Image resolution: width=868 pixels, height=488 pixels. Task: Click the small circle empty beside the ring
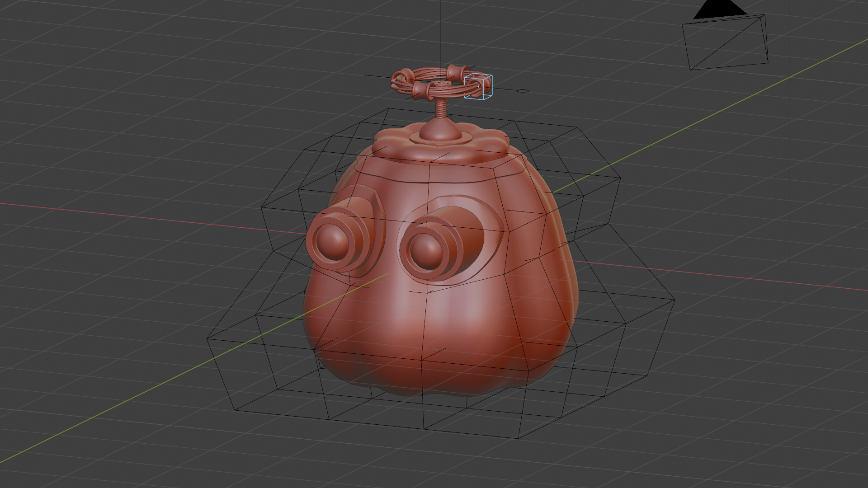(523, 91)
